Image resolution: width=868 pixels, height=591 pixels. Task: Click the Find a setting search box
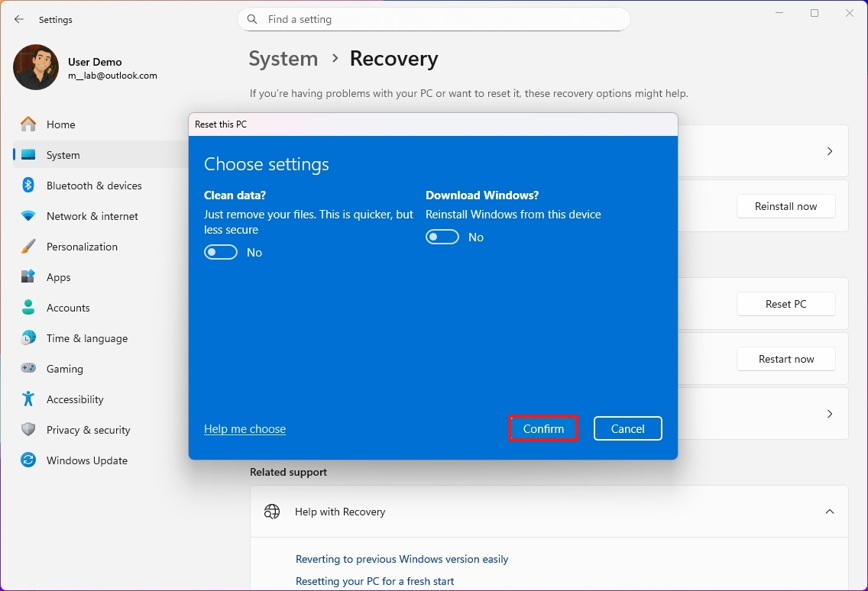coord(443,20)
